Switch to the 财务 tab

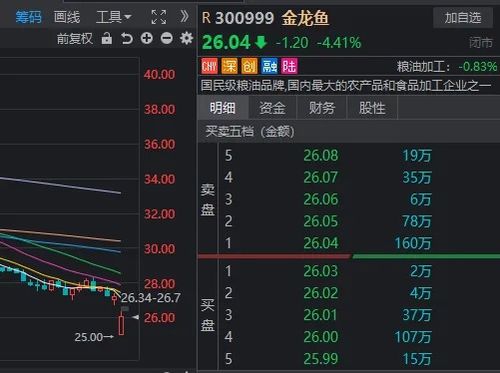pyautogui.click(x=322, y=108)
